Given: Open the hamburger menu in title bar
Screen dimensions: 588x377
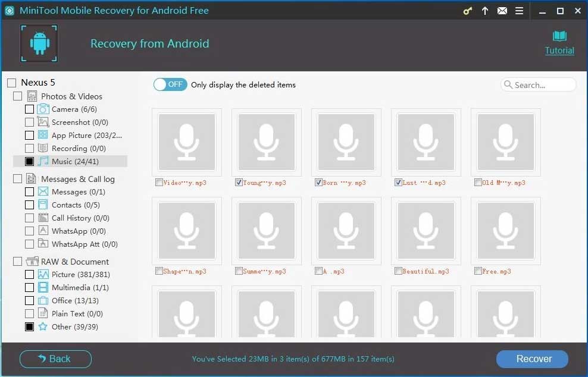Looking at the screenshot, I should tap(520, 11).
